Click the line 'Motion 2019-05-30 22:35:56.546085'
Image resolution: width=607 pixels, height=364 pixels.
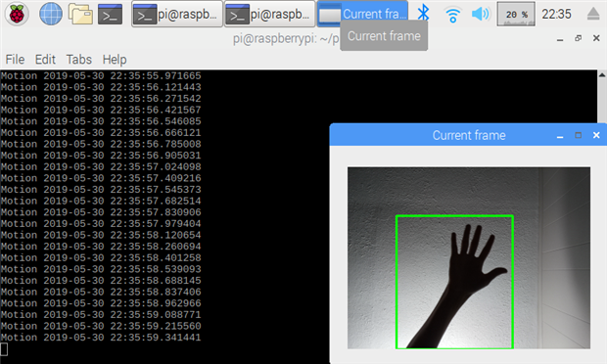(101, 121)
